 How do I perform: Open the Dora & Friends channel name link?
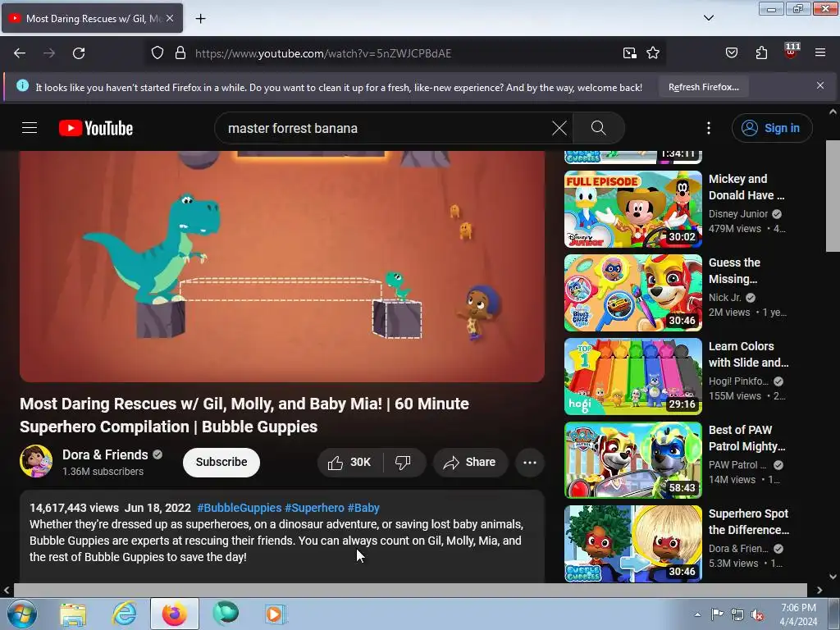tap(105, 454)
